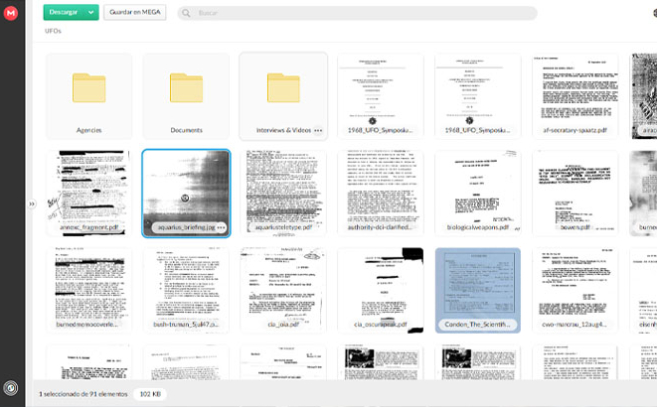Viewport: 657px width, 407px height.
Task: Click the Agencies folder label
Action: pos(89,130)
